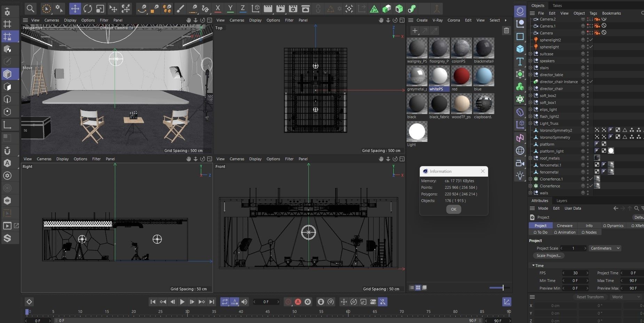The width and height of the screenshot is (644, 323).
Task: Toggle visibility dots for speakers object
Action: (588, 61)
